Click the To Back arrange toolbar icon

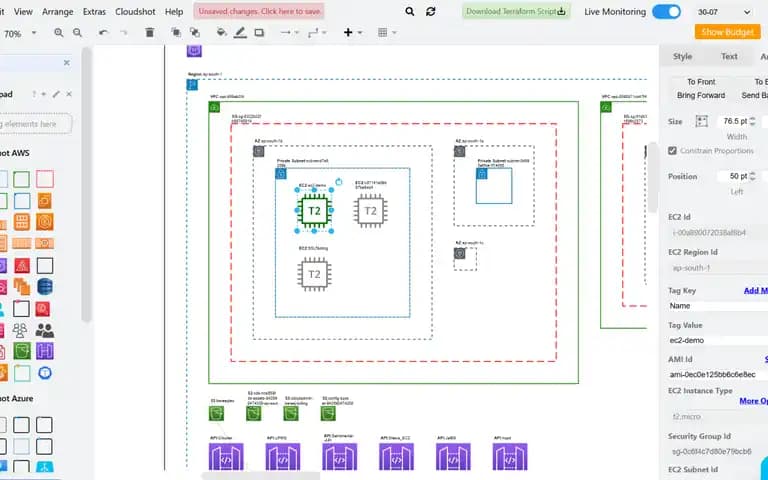(x=195, y=33)
